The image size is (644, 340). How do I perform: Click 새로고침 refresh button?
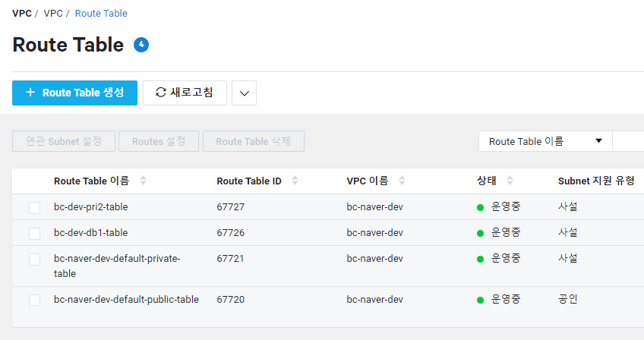[185, 93]
